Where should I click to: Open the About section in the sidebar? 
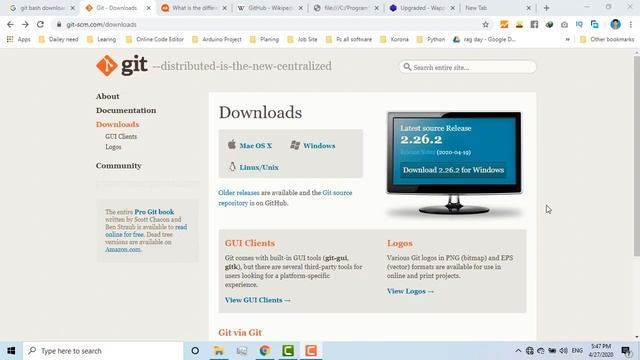point(107,96)
